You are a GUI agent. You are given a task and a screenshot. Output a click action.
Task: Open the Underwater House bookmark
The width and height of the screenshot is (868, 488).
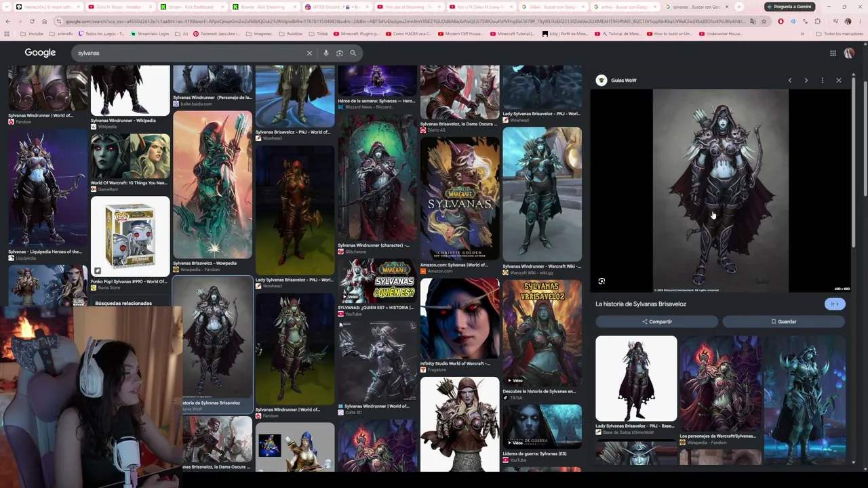tap(722, 34)
